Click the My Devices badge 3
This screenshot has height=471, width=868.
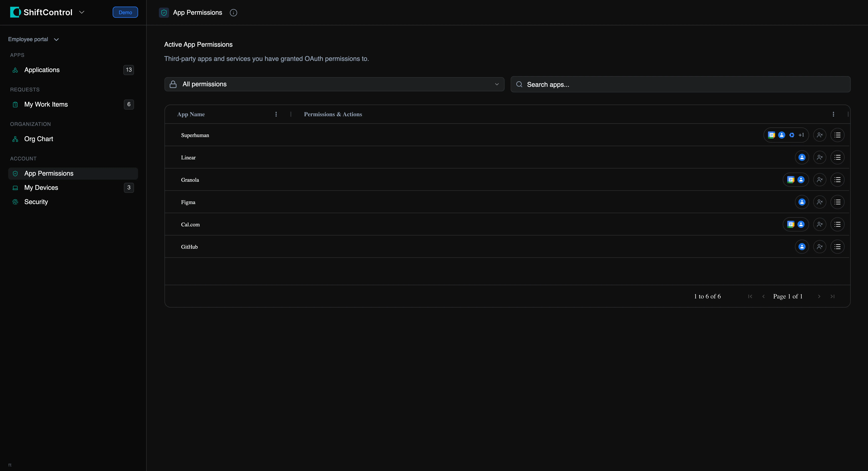129,188
